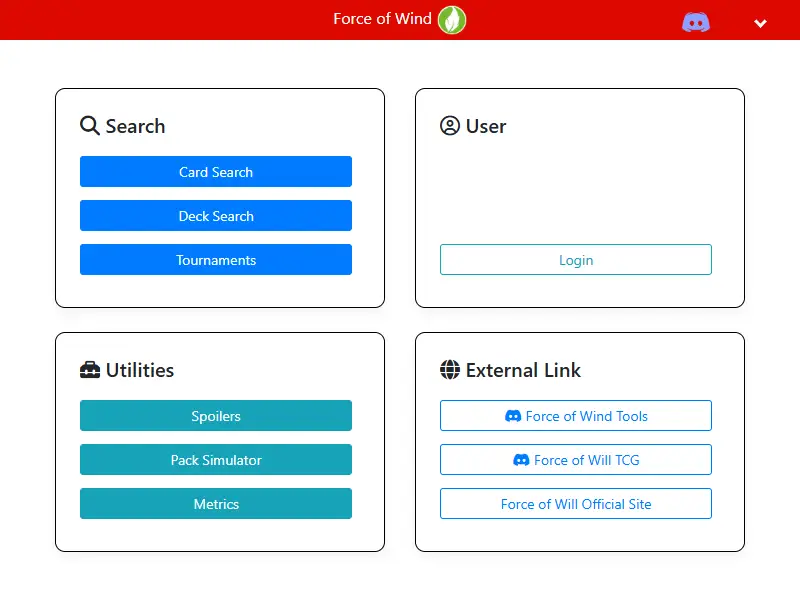Click the user profile circle icon
Viewport: 800px width, 600px height.
coord(450,126)
